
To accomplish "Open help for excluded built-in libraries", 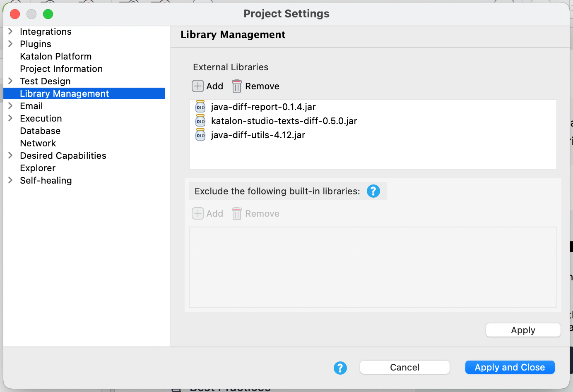I will click(x=373, y=191).
